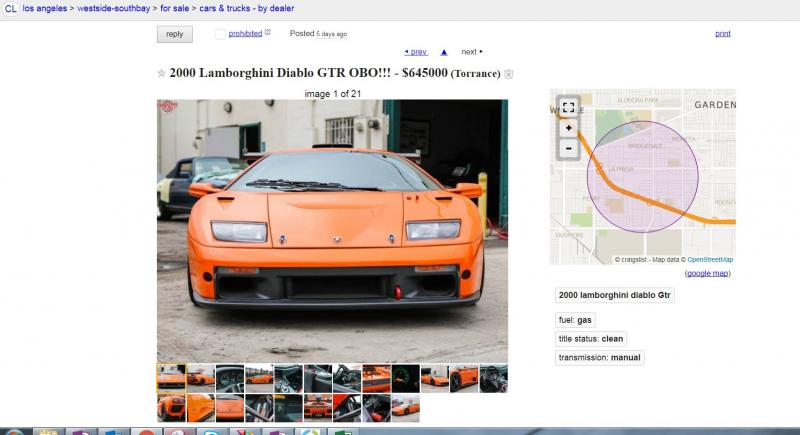Open the los angeles breadcrumb link

[x=45, y=8]
